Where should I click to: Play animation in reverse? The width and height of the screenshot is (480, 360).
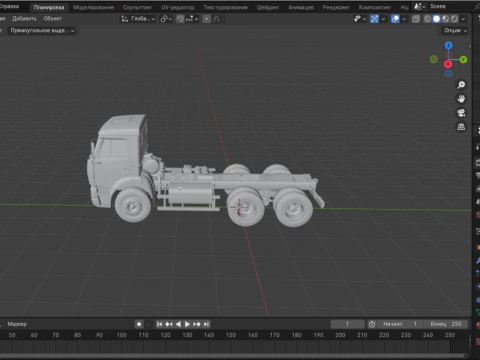tap(178, 324)
